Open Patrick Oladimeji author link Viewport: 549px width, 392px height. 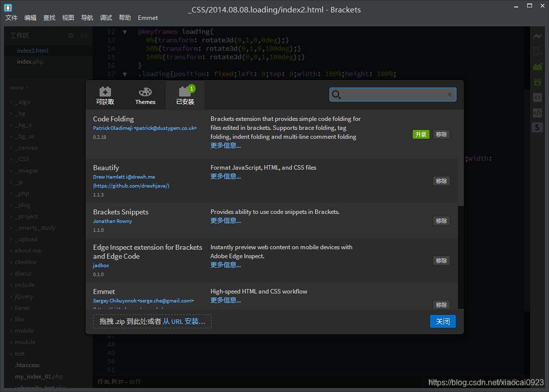(x=145, y=128)
